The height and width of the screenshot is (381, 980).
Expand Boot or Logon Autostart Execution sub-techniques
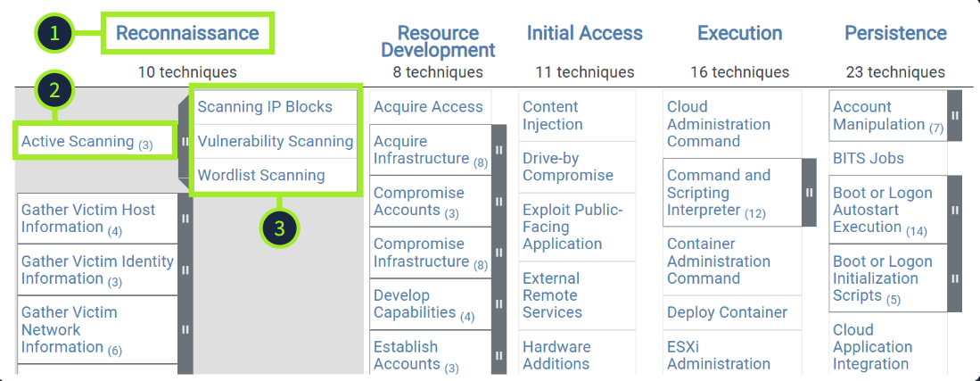coord(954,210)
